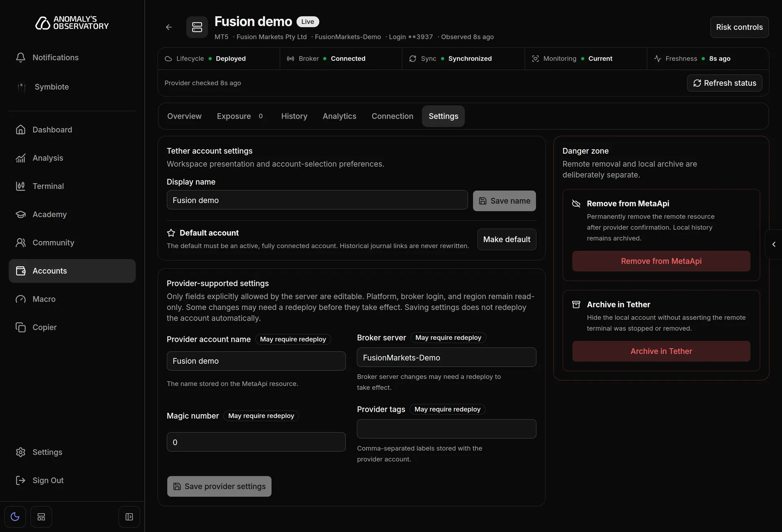Focus the Broker server field
Image resolution: width=782 pixels, height=532 pixels.
(446, 357)
